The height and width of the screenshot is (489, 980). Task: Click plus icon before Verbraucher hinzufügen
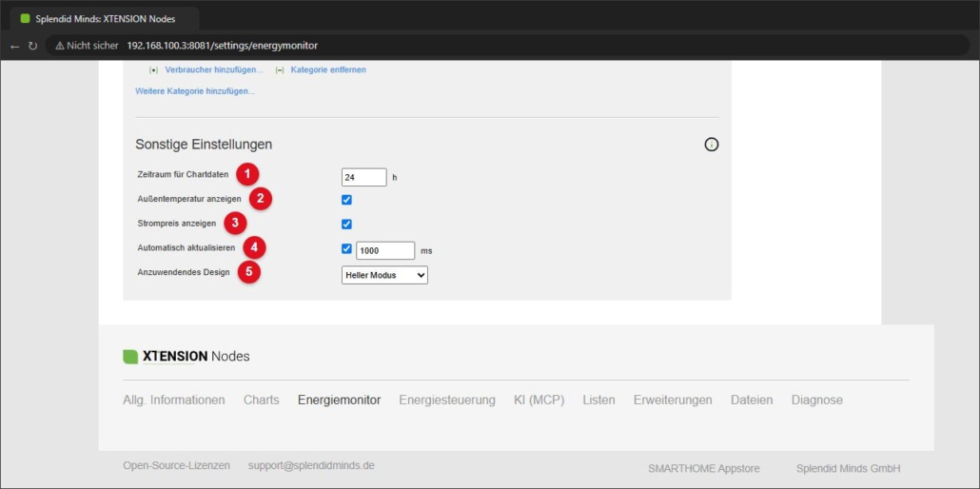pos(154,70)
